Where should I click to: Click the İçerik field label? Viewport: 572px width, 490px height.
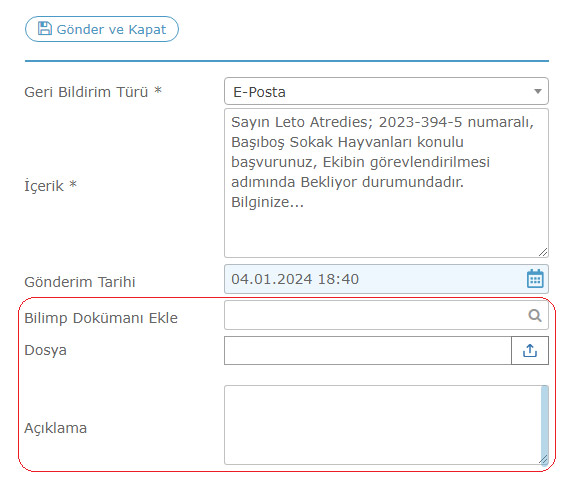click(x=50, y=185)
